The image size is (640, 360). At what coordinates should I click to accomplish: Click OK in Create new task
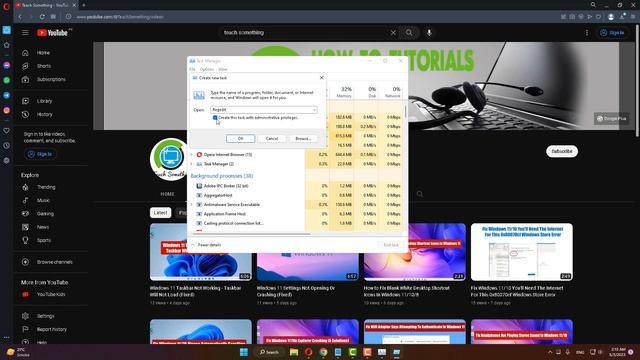[x=240, y=139]
